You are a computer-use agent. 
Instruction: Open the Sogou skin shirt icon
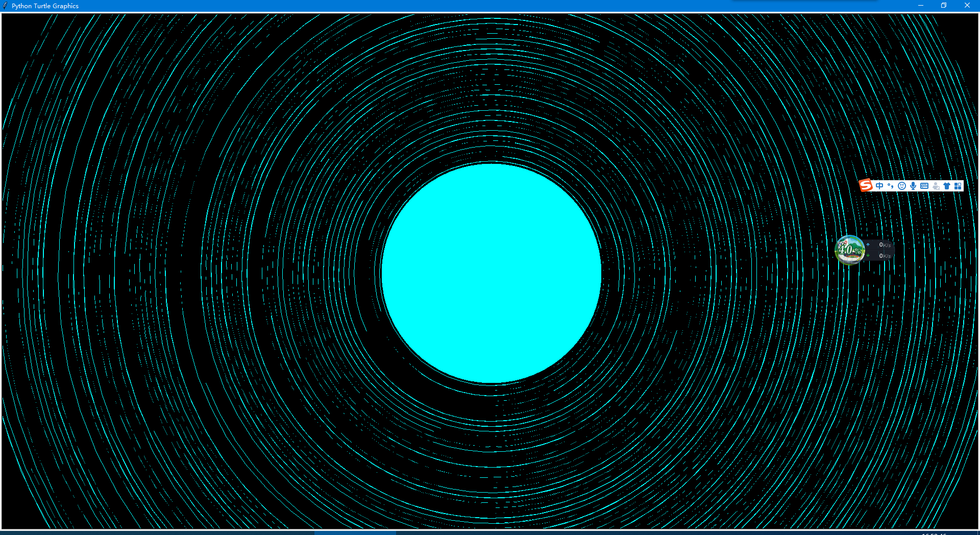pyautogui.click(x=947, y=186)
